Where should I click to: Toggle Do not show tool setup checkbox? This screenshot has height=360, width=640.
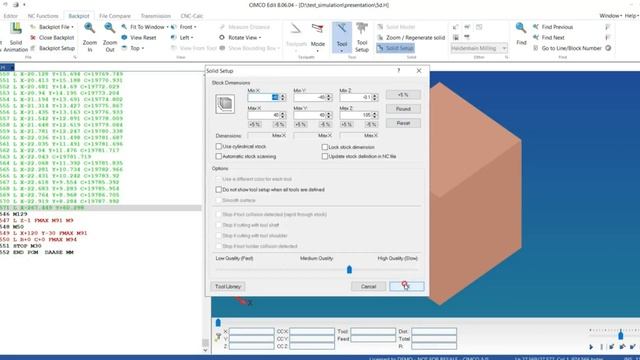(219, 189)
